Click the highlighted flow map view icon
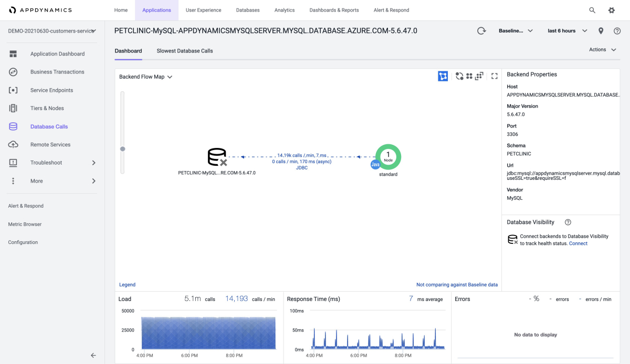630x364 pixels. pos(443,77)
